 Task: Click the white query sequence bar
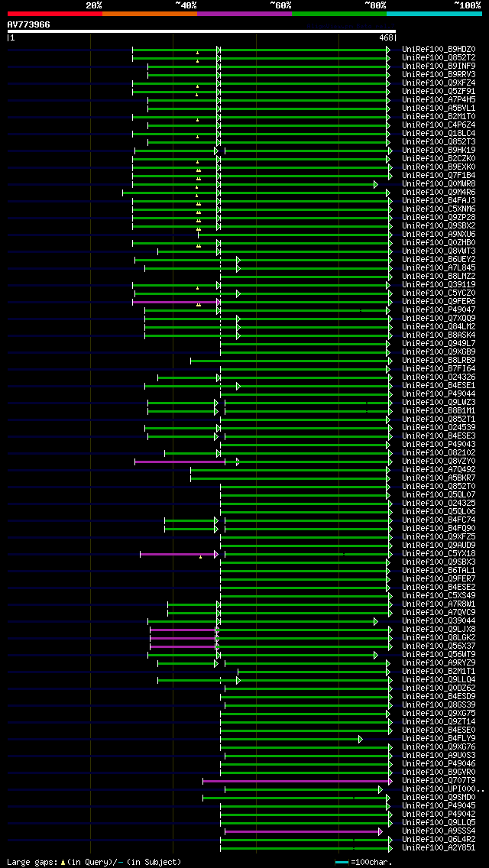202,31
